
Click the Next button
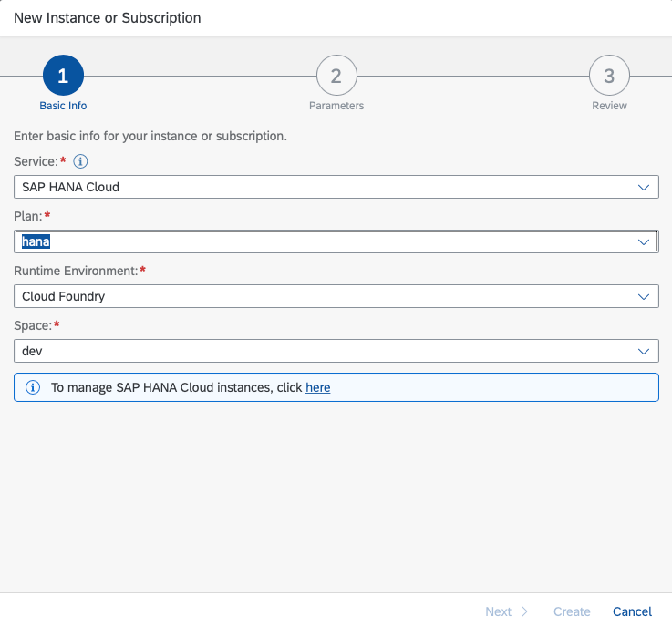pos(506,611)
